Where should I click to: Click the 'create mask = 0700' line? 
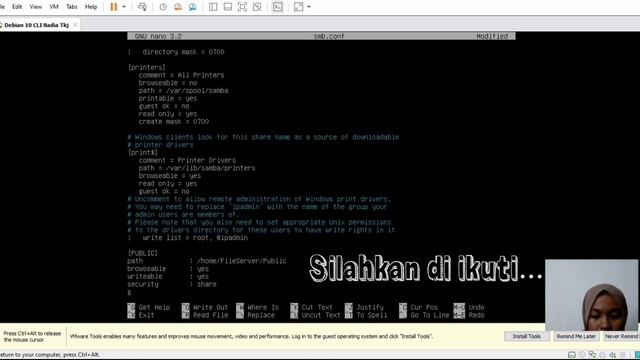tap(173, 122)
